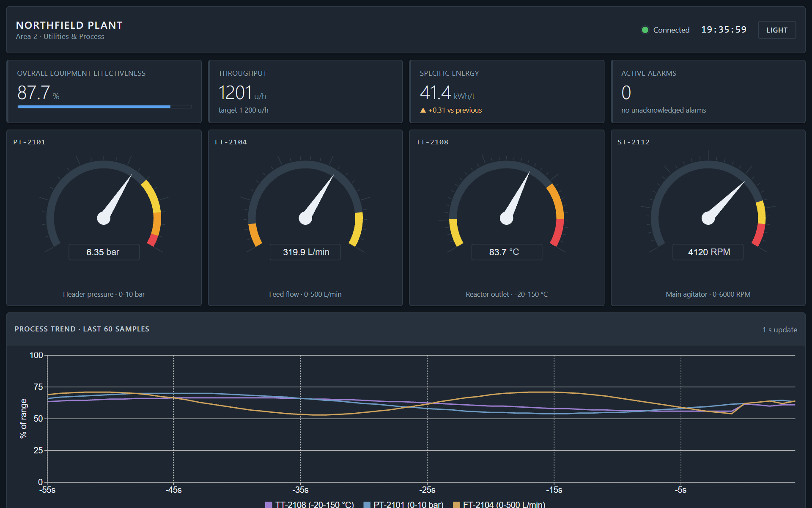The image size is (812, 508).
Task: Click the FT-2104 tag label
Action: pyautogui.click(x=231, y=142)
